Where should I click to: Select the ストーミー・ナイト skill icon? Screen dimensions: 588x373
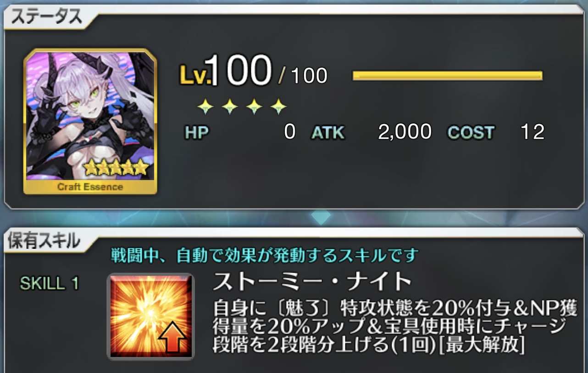(x=150, y=316)
